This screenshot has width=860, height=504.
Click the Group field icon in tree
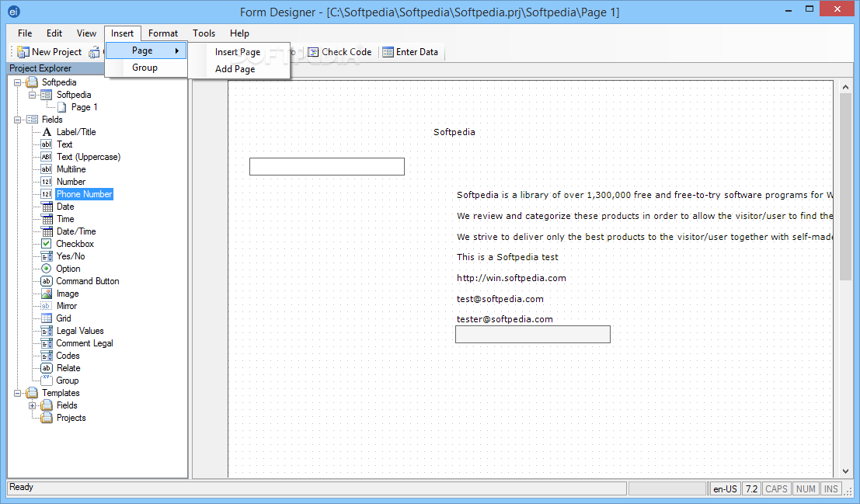pyautogui.click(x=47, y=380)
